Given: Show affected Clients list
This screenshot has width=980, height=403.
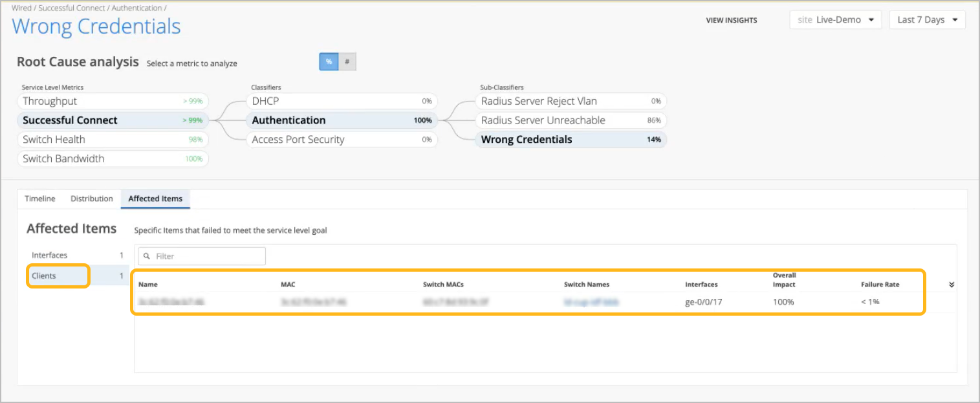Looking at the screenshot, I should [x=58, y=276].
